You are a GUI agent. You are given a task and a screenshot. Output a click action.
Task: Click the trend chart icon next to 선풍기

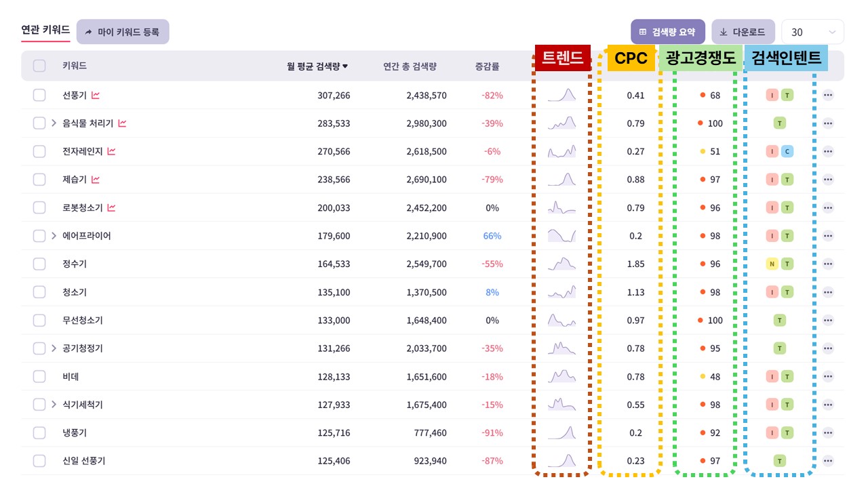96,95
